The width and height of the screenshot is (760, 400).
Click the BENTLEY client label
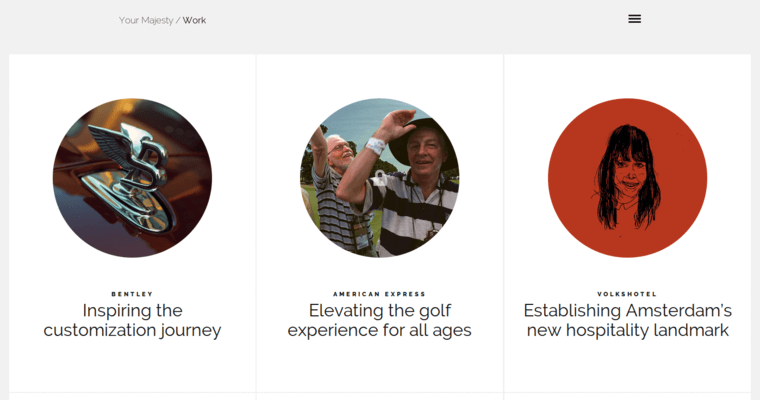[x=132, y=294]
